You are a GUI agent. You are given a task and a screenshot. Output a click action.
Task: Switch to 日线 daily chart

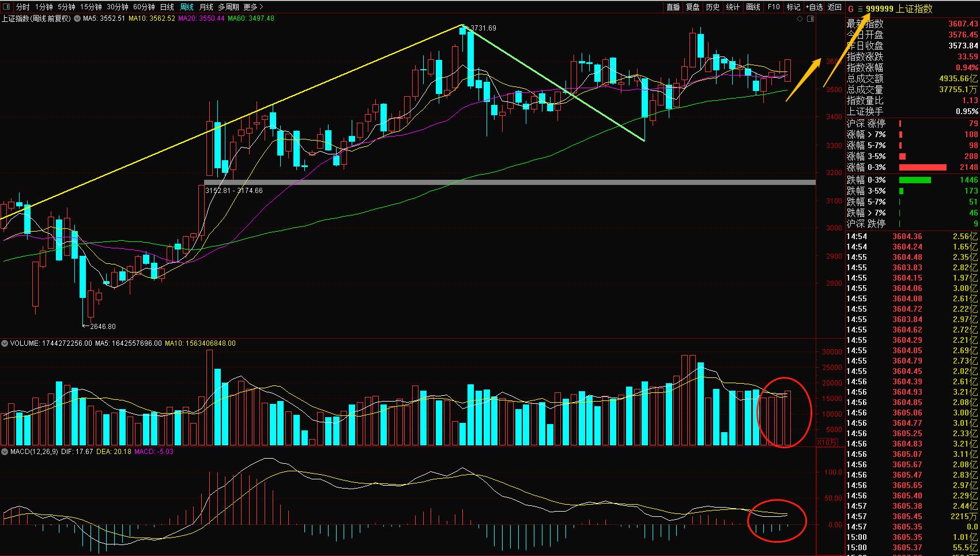click(x=167, y=7)
